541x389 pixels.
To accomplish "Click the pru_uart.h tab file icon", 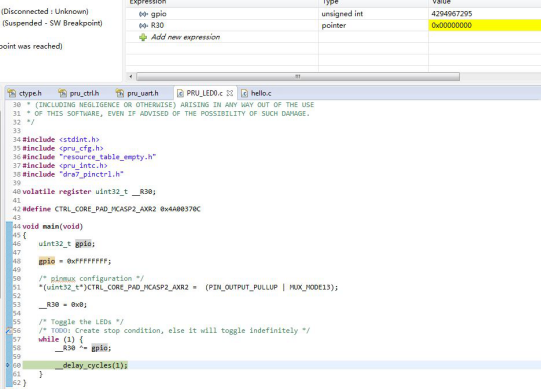I will point(120,93).
